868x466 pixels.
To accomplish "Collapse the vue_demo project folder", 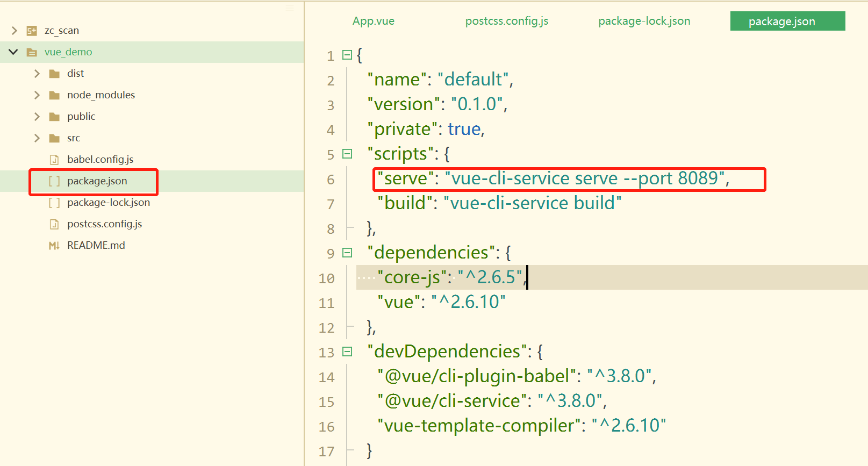I will tap(13, 52).
